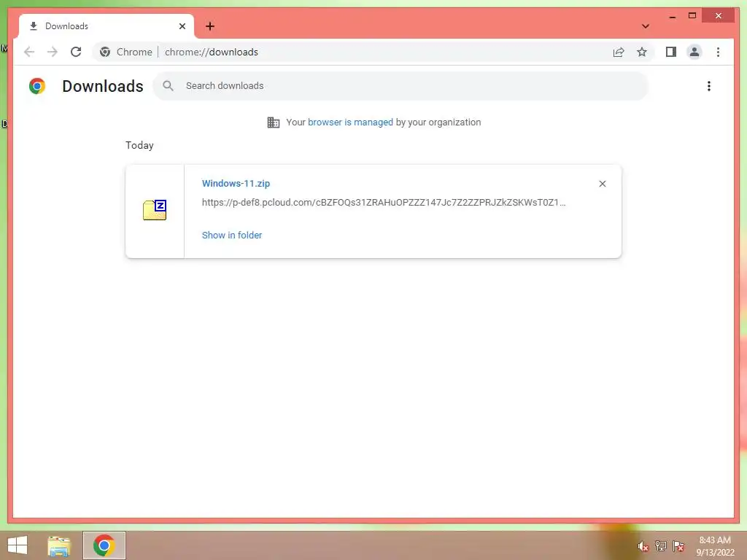747x560 pixels.
Task: Click the magnifier icon in the search box
Action: (x=169, y=86)
